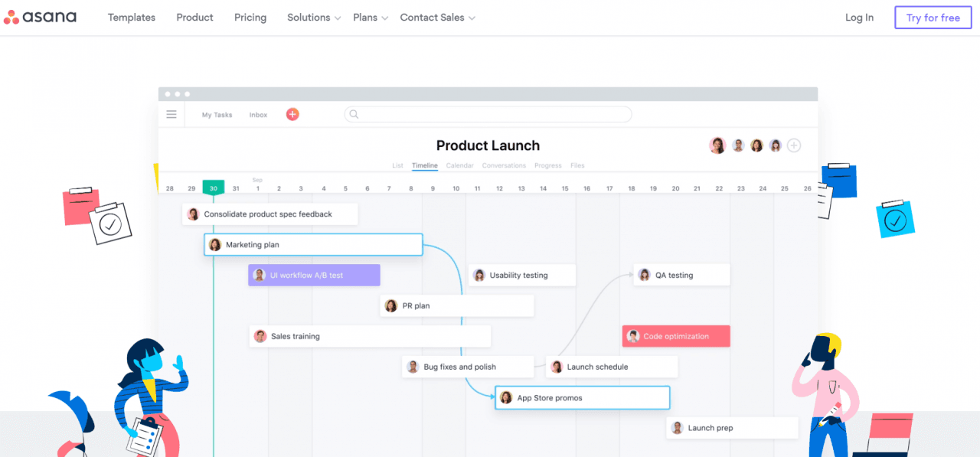The width and height of the screenshot is (980, 457).
Task: Click the avatar on the Code optimization task
Action: point(633,335)
